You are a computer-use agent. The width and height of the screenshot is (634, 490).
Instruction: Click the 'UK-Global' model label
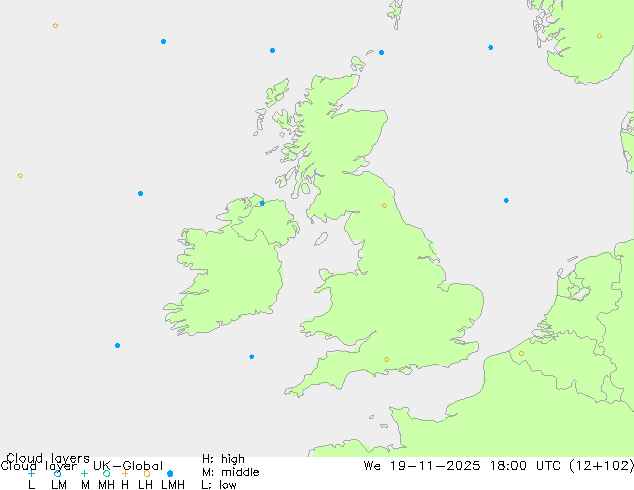(128, 466)
